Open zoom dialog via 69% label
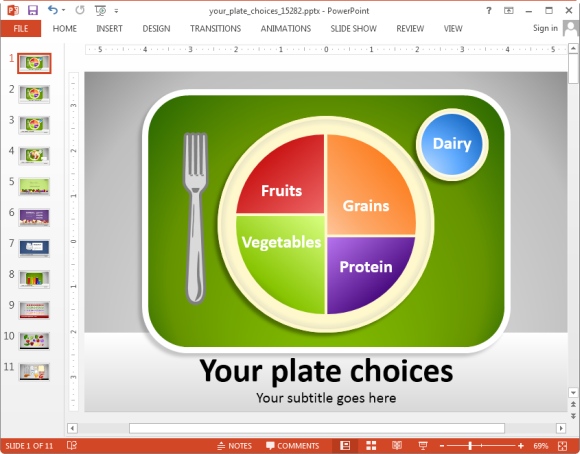The image size is (580, 454). coord(541,446)
